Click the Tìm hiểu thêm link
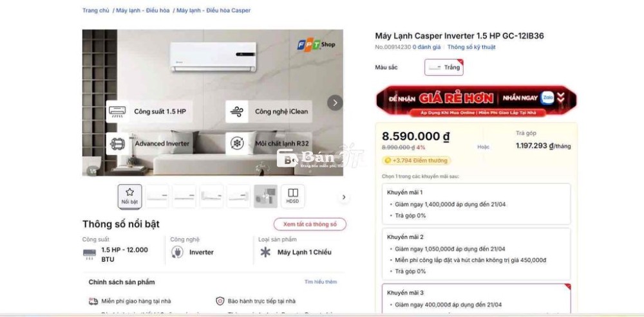Screen dimensions: 644x317 (x=321, y=282)
